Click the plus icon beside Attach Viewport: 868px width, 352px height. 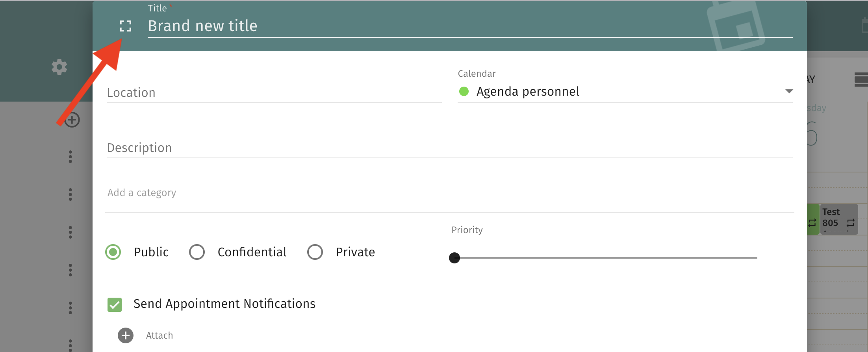tap(126, 335)
